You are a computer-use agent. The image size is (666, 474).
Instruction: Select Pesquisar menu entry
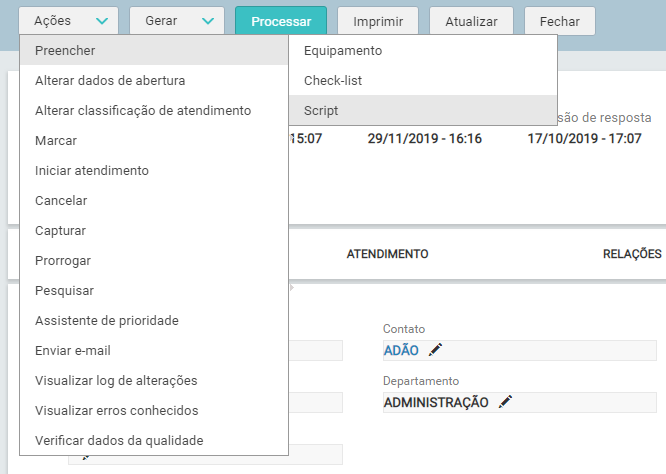pos(154,291)
